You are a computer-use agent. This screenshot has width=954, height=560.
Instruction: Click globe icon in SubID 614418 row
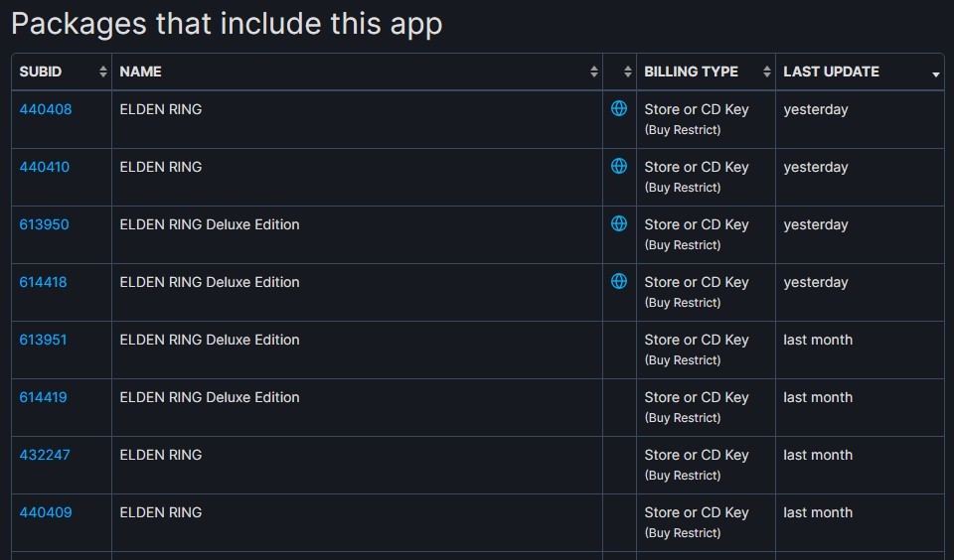coord(619,281)
